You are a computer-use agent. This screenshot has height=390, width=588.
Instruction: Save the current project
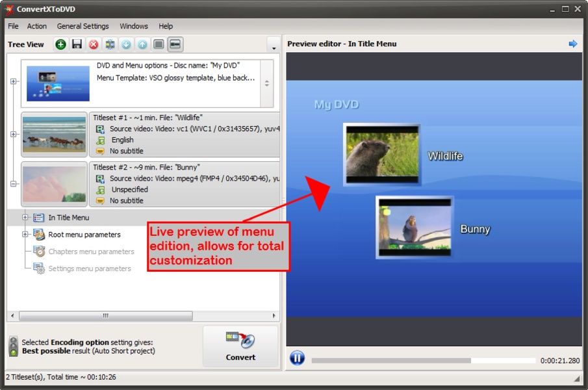point(75,44)
